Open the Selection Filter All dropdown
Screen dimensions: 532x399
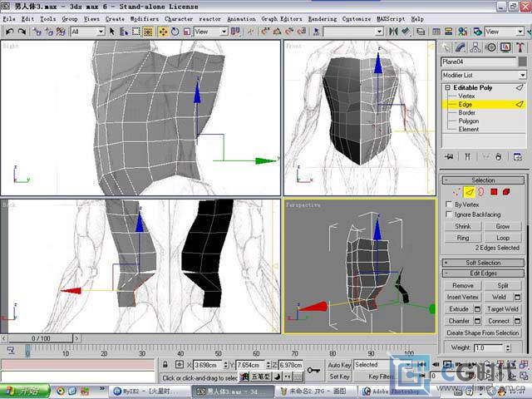87,32
